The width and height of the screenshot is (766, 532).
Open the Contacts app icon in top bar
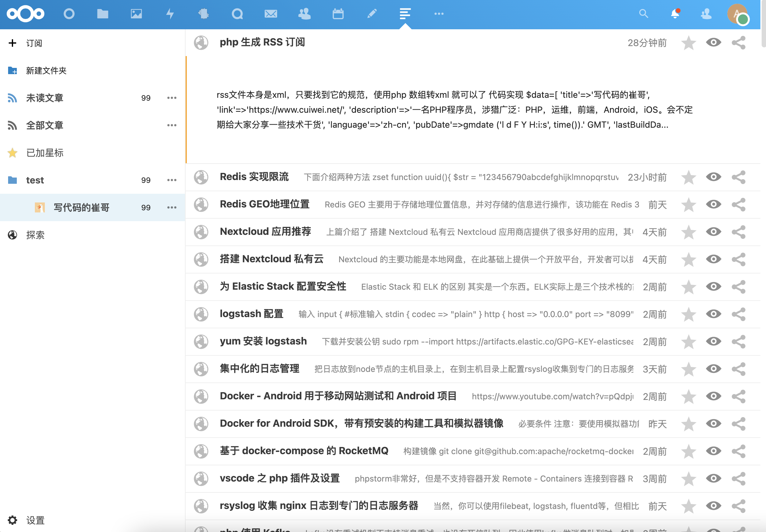[x=304, y=14]
